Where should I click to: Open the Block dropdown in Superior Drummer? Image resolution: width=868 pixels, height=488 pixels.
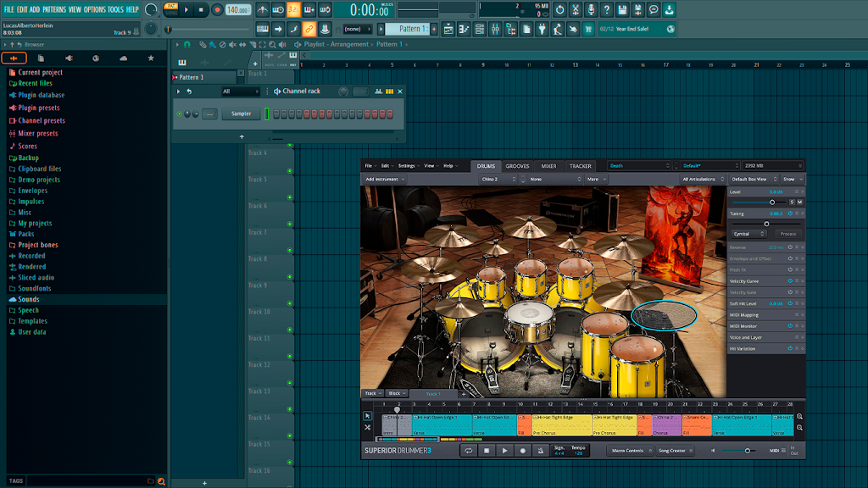[x=397, y=393]
